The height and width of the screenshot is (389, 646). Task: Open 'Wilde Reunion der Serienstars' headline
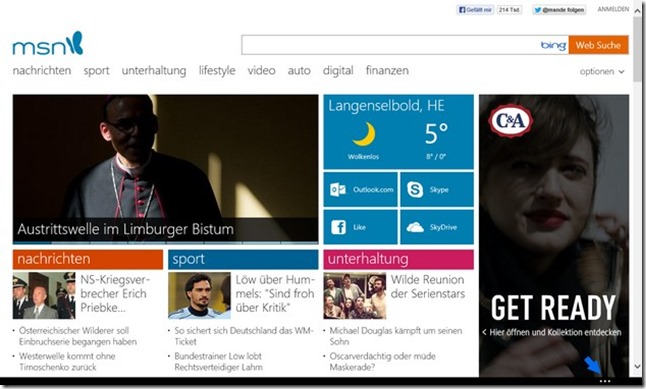(x=428, y=286)
